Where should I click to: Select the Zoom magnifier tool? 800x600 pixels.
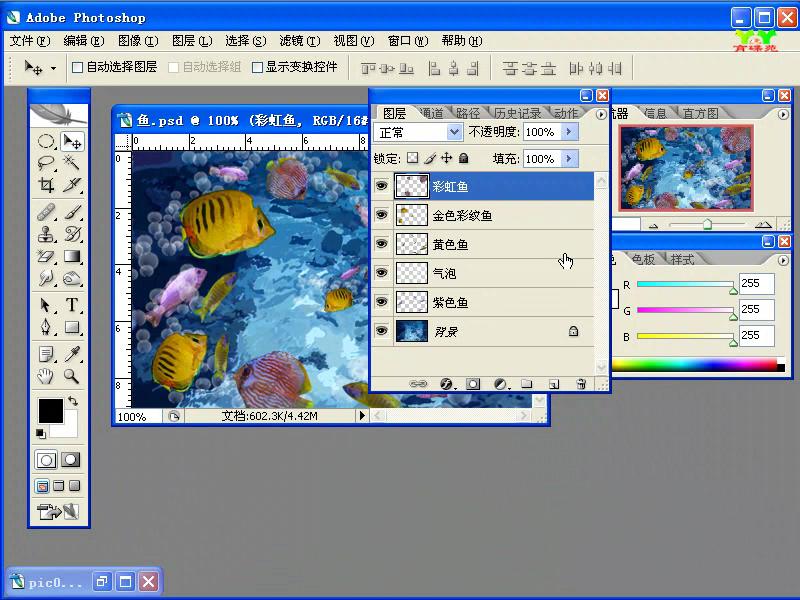coord(72,376)
